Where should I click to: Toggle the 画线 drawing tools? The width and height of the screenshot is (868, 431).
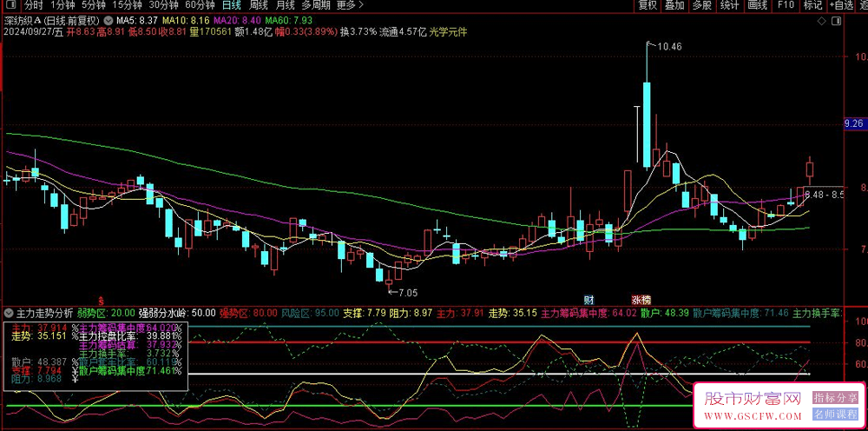[x=758, y=5]
